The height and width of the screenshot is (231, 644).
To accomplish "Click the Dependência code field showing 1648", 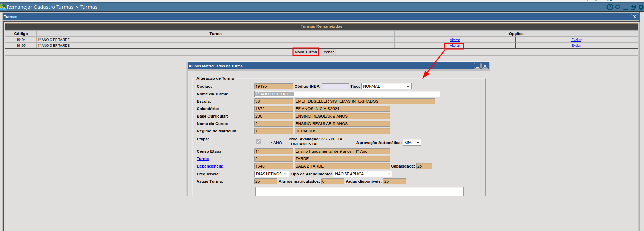I will [274, 166].
